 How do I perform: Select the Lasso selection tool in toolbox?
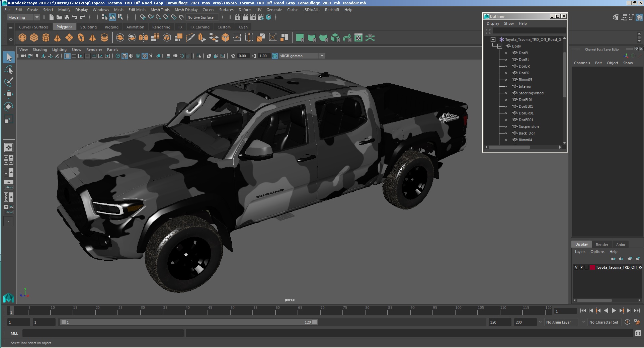click(9, 70)
